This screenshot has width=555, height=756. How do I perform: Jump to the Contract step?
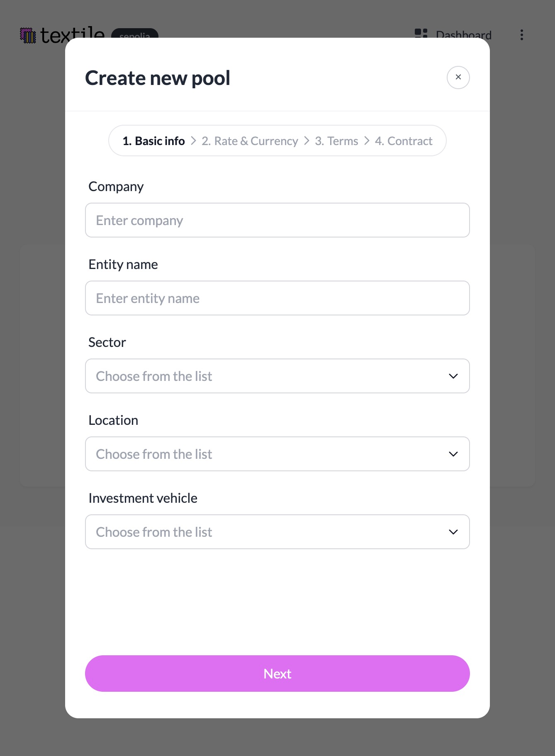click(404, 141)
